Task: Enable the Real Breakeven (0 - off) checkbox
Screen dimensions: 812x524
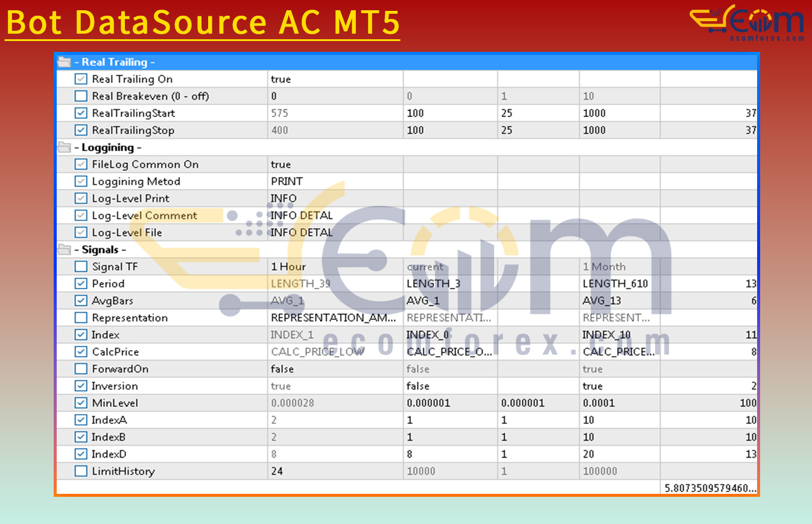Action: point(81,96)
